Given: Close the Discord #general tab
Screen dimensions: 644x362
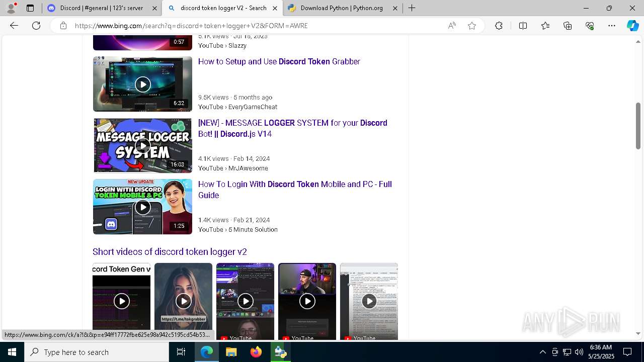Looking at the screenshot, I should point(154,8).
